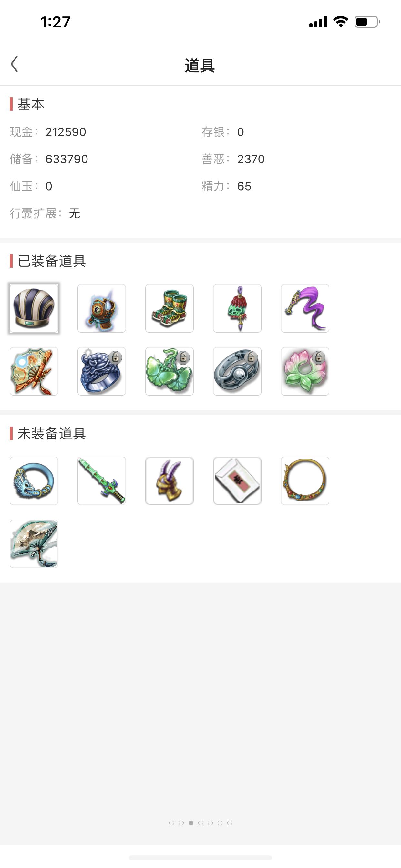Tap the back arrow beside 道具
This screenshot has height=868, width=401.
click(x=14, y=64)
